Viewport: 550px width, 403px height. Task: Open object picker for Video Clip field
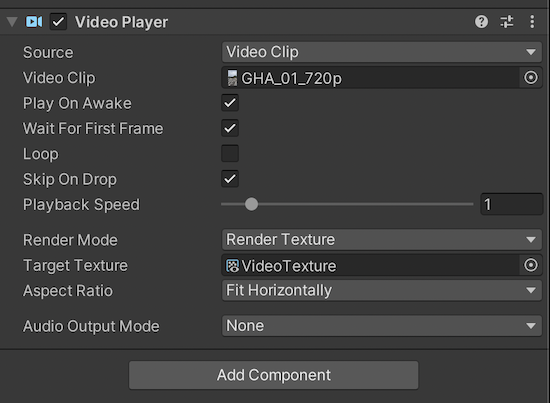coord(531,78)
